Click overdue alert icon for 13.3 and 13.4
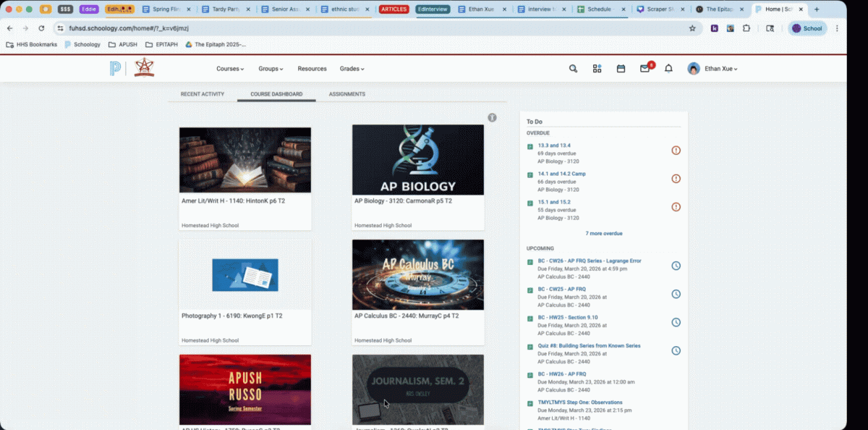The height and width of the screenshot is (430, 868). [x=676, y=151]
